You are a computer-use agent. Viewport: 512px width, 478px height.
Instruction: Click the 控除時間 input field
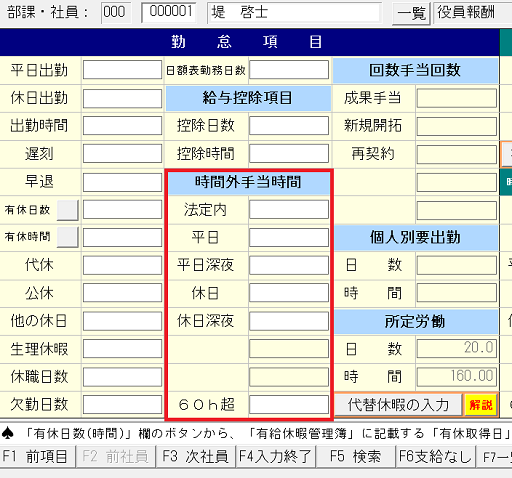289,154
